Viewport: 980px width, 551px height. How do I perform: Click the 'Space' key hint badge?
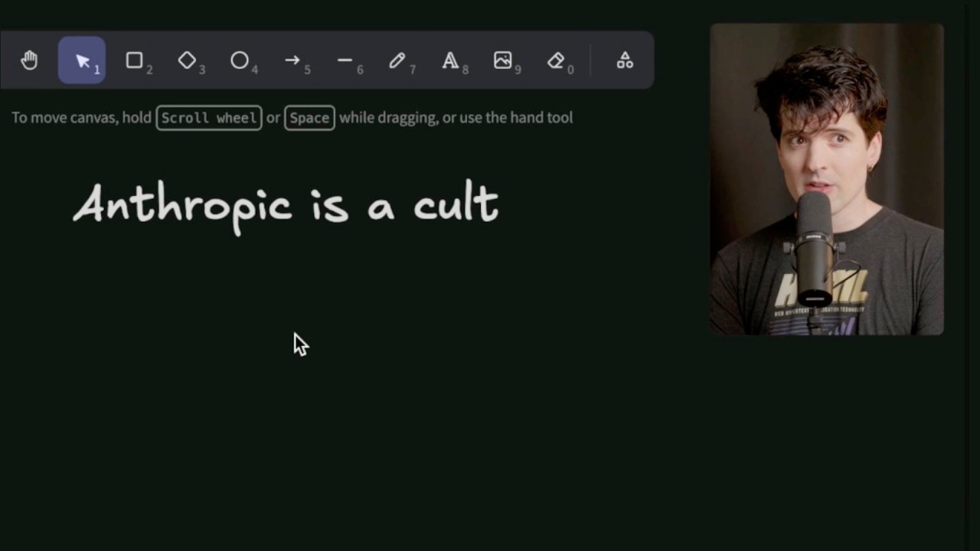[309, 117]
